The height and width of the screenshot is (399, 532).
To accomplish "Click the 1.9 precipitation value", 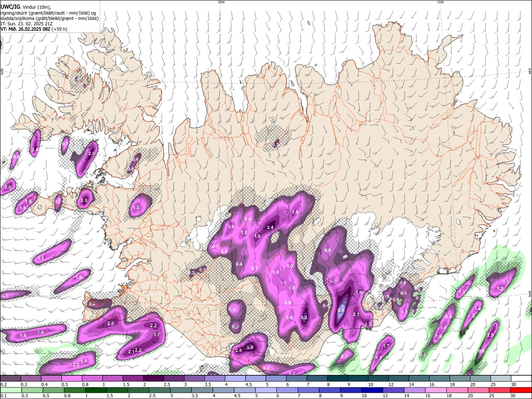I will [257, 236].
